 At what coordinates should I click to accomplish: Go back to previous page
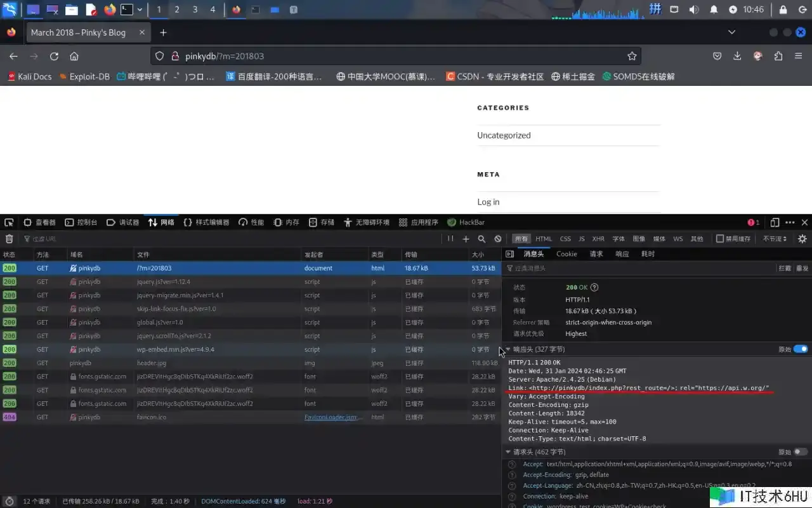(13, 56)
